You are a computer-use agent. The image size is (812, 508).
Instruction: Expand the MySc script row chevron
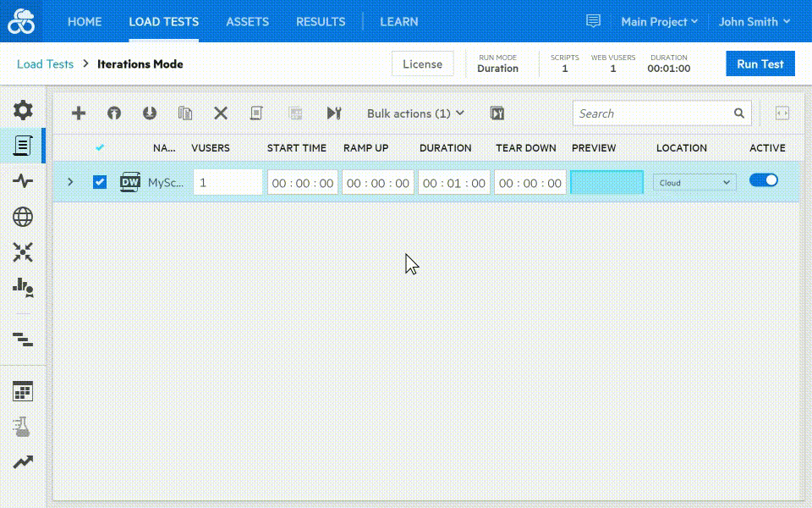tap(70, 181)
